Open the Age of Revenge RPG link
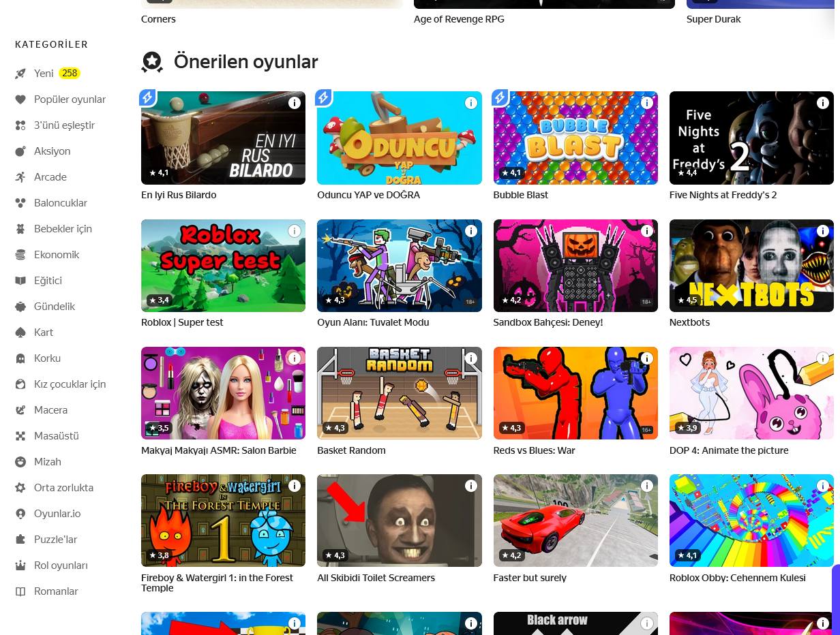Image resolution: width=840 pixels, height=635 pixels. click(459, 19)
